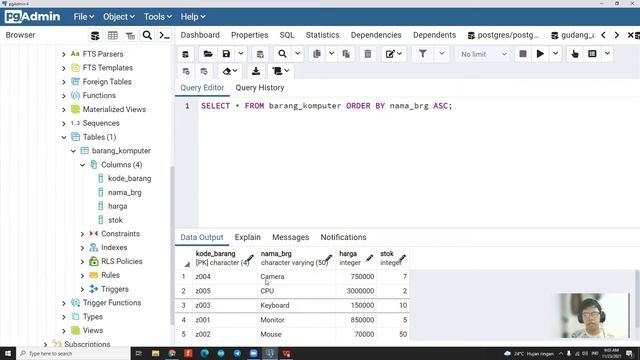
Task: Click the Filtered Rows icon in Browser toolbar
Action: 130,36
